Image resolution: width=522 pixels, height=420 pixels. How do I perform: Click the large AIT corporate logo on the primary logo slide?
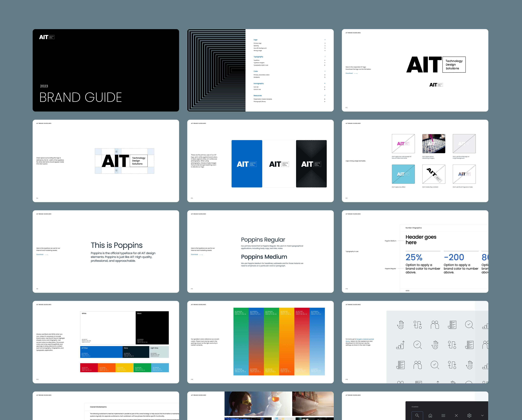(436, 64)
